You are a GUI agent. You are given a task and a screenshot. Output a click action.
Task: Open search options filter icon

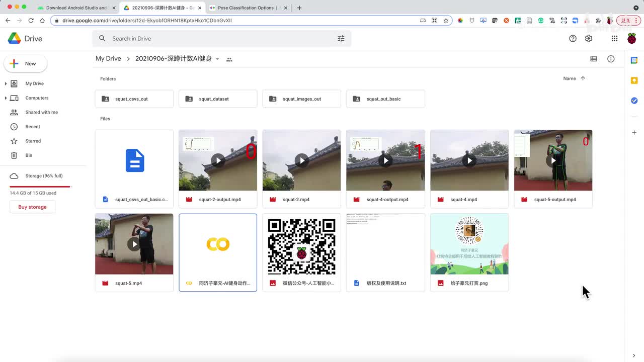341,38
